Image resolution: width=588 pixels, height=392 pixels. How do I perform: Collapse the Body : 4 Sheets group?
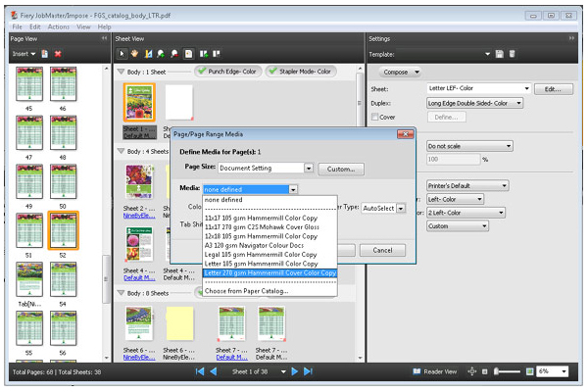pyautogui.click(x=121, y=151)
